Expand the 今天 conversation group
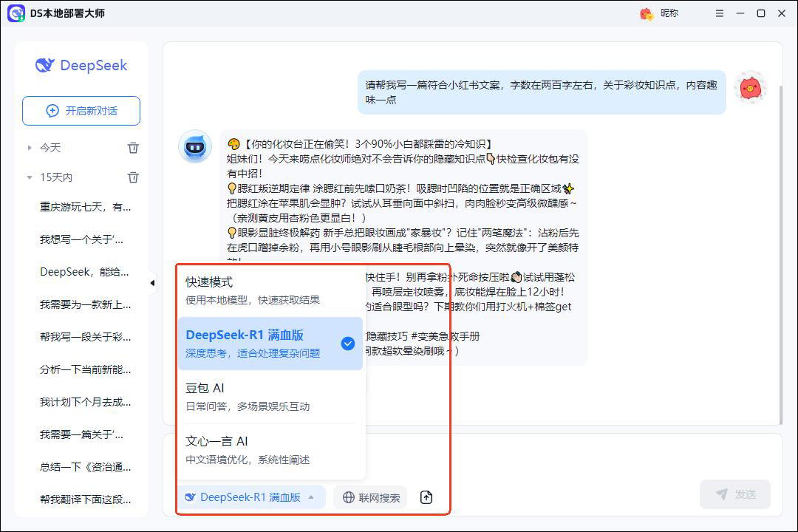The width and height of the screenshot is (798, 532). 30,148
